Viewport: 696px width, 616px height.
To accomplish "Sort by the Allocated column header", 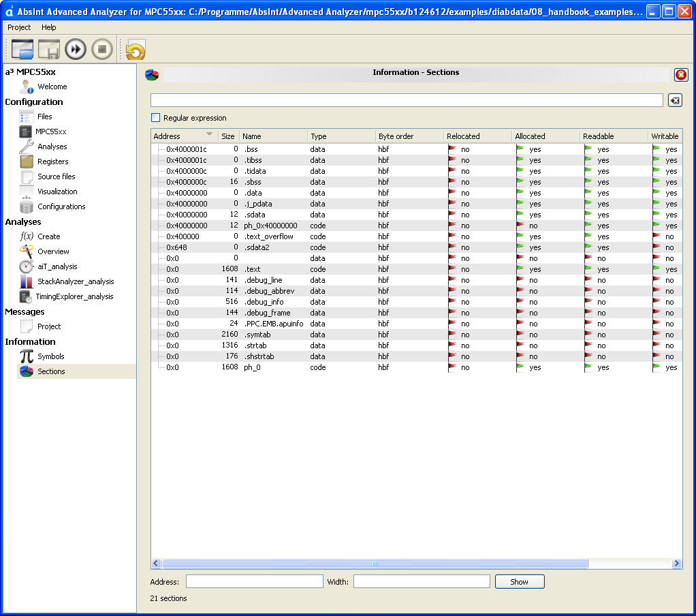I will click(546, 136).
